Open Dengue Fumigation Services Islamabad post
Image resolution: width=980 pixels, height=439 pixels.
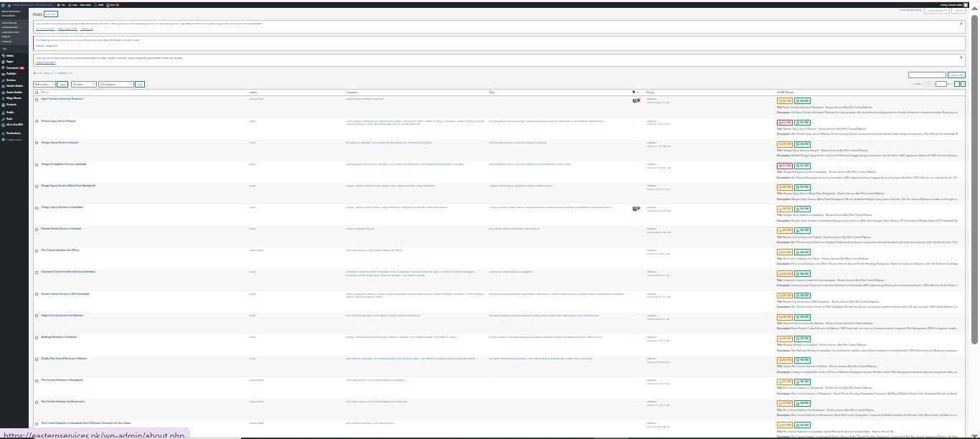point(63,164)
